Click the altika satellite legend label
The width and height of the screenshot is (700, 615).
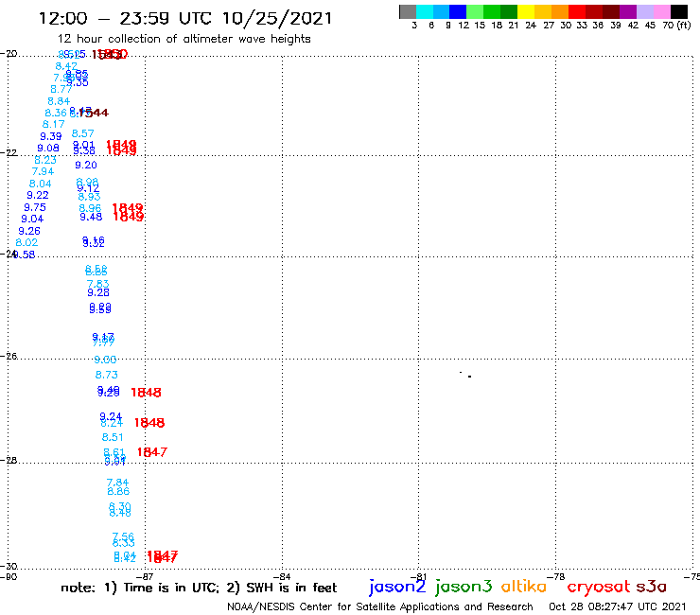[523, 586]
